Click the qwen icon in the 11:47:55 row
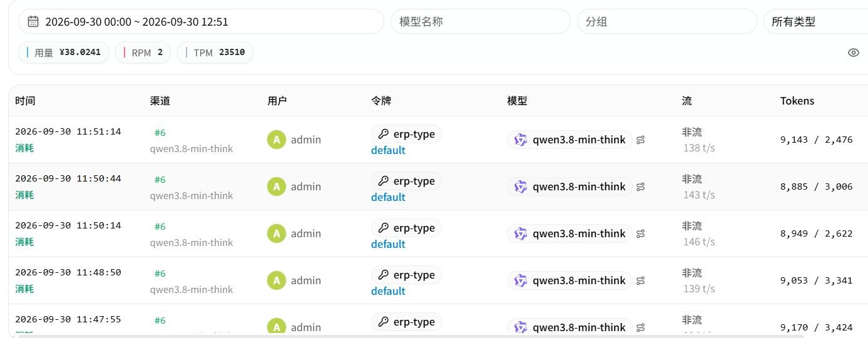 pos(521,327)
